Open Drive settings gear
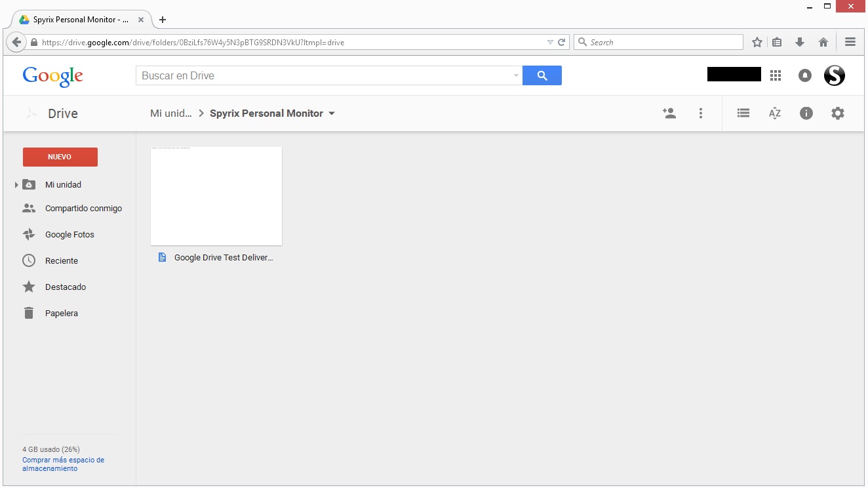868x488 pixels. [838, 113]
